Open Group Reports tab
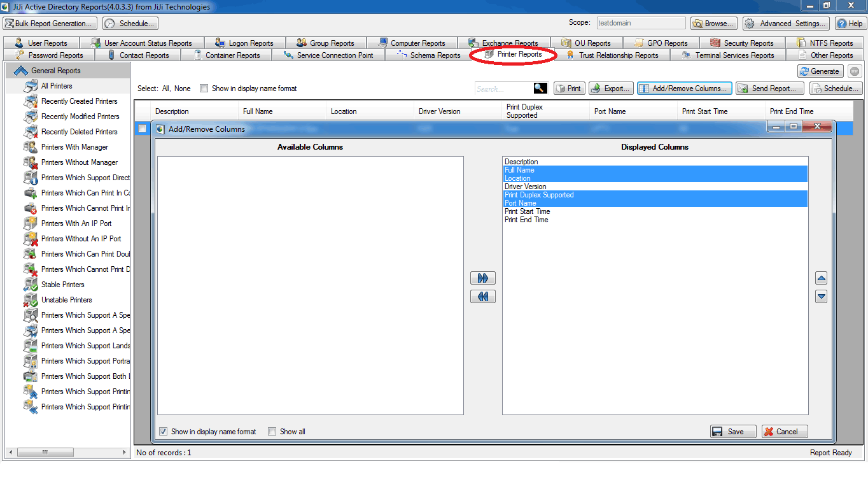 326,43
